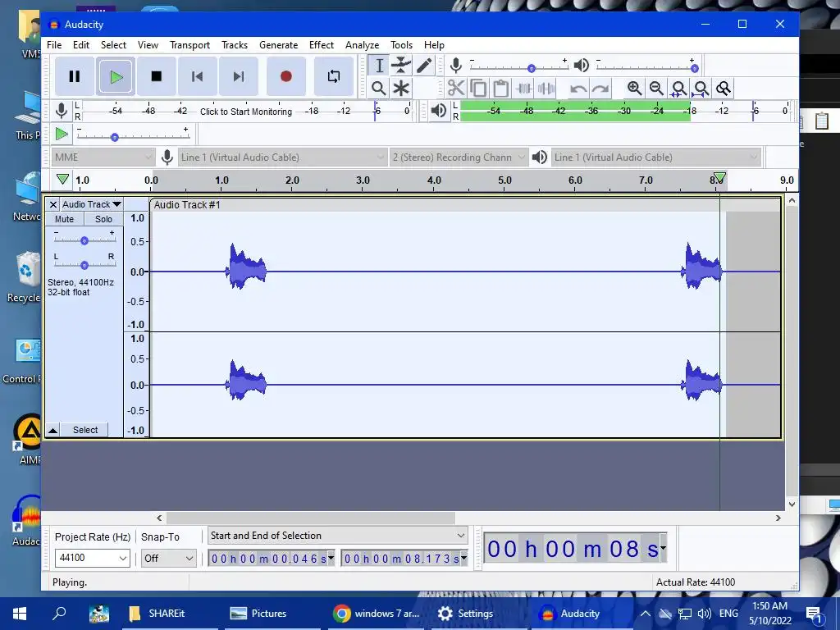The width and height of the screenshot is (840, 630).
Task: Open the Edit menu
Action: pyautogui.click(x=81, y=45)
